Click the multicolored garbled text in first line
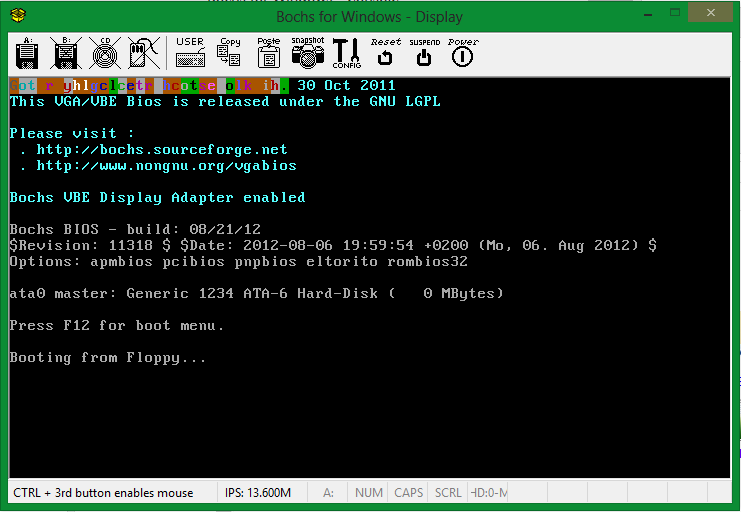This screenshot has width=741, height=512. 149,86
